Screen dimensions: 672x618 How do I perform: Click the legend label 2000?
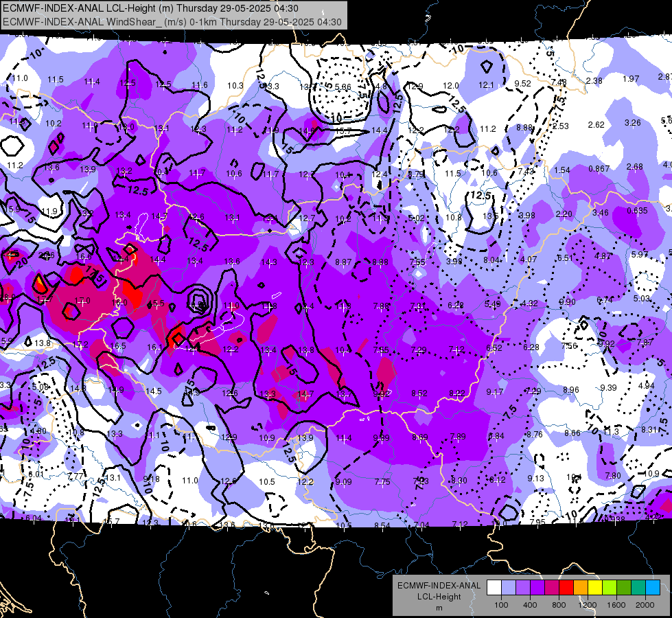click(645, 605)
